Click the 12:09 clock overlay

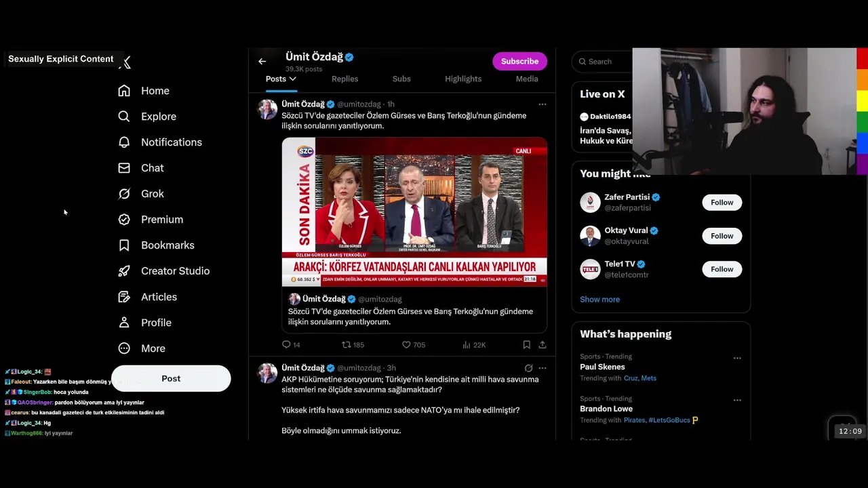click(850, 431)
